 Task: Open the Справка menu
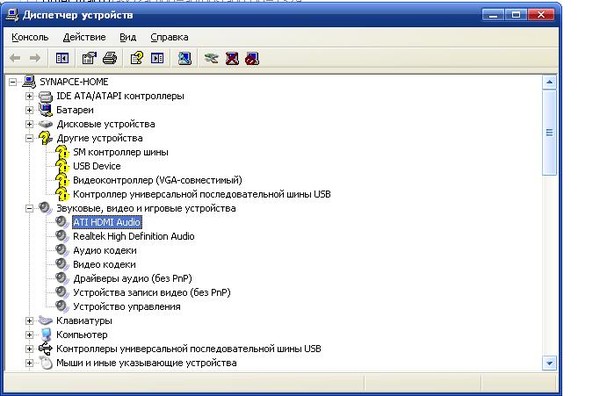click(169, 37)
